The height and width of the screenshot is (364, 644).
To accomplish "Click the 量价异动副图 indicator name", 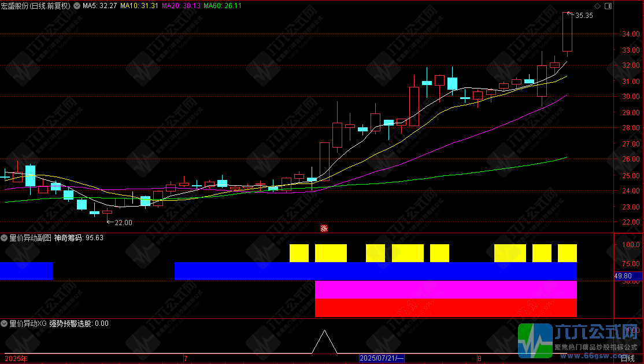I will 31,238.
